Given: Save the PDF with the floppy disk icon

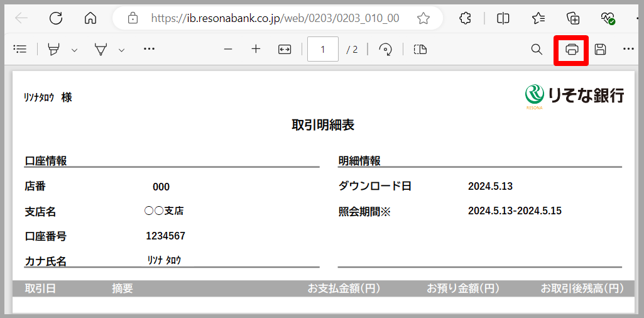Looking at the screenshot, I should pos(601,49).
